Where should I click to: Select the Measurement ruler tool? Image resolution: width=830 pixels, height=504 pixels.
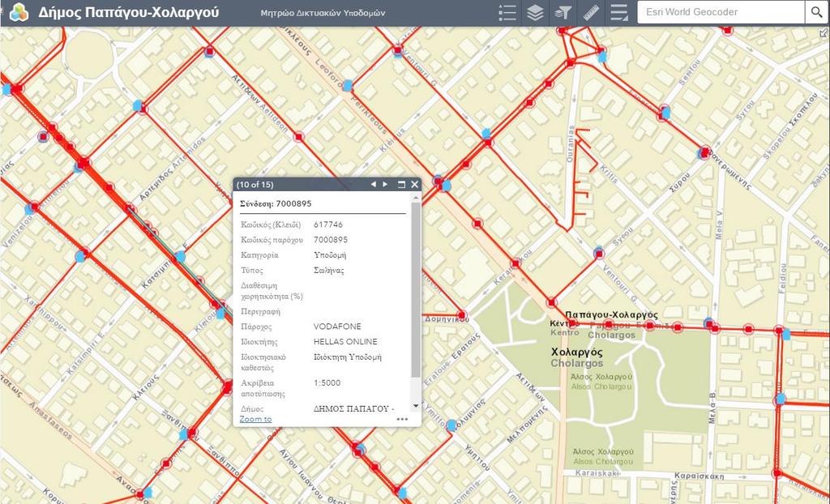pyautogui.click(x=591, y=13)
